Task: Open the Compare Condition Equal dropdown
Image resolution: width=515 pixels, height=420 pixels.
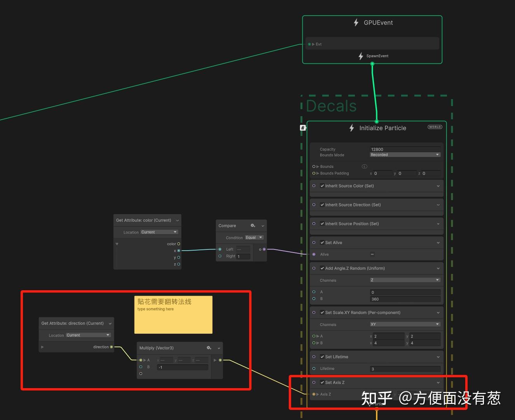Action: 254,237
